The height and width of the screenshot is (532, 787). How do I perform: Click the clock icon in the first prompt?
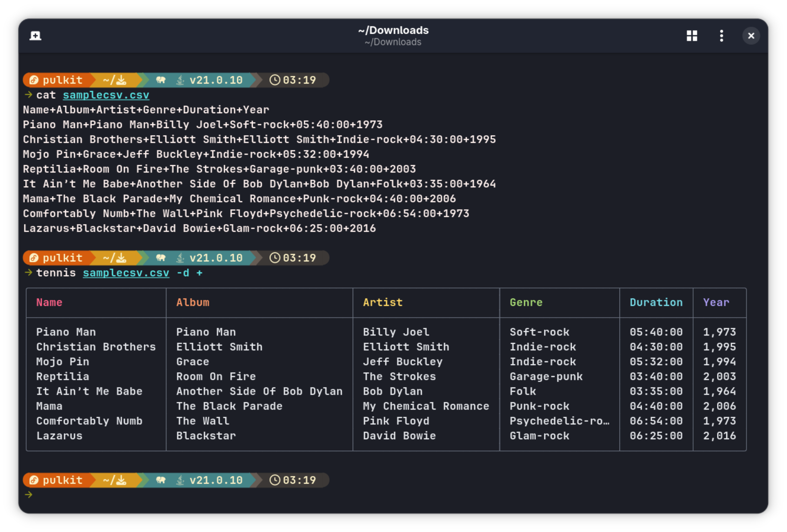274,80
